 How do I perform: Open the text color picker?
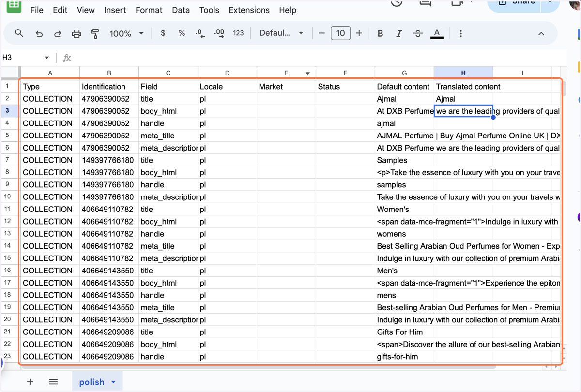pyautogui.click(x=437, y=33)
